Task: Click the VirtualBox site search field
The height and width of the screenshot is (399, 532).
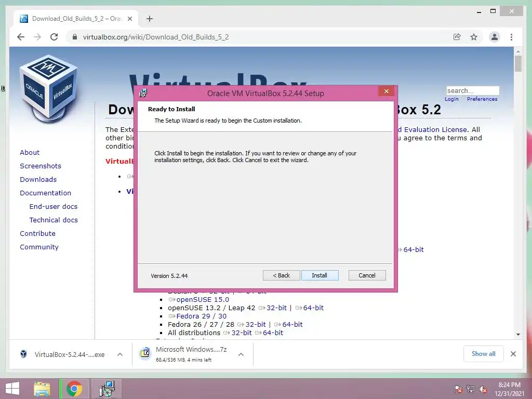Action: [473, 90]
